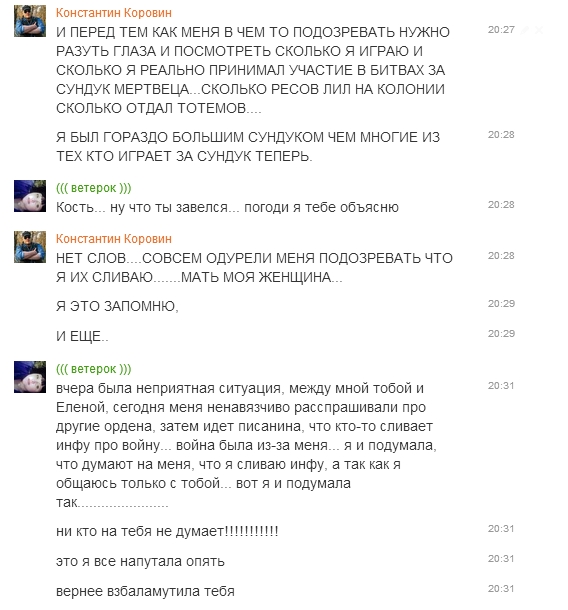Click message 'ни кто на тебя не думает!!!'

(167, 531)
